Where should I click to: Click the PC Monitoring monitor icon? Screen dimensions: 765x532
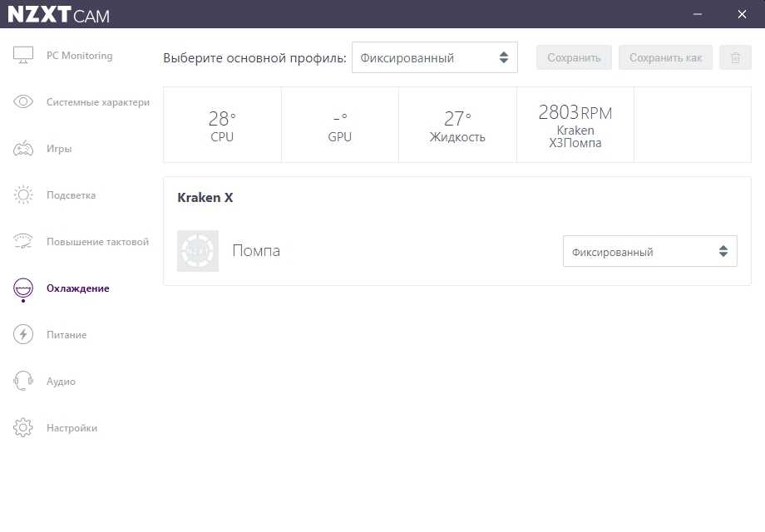click(23, 56)
